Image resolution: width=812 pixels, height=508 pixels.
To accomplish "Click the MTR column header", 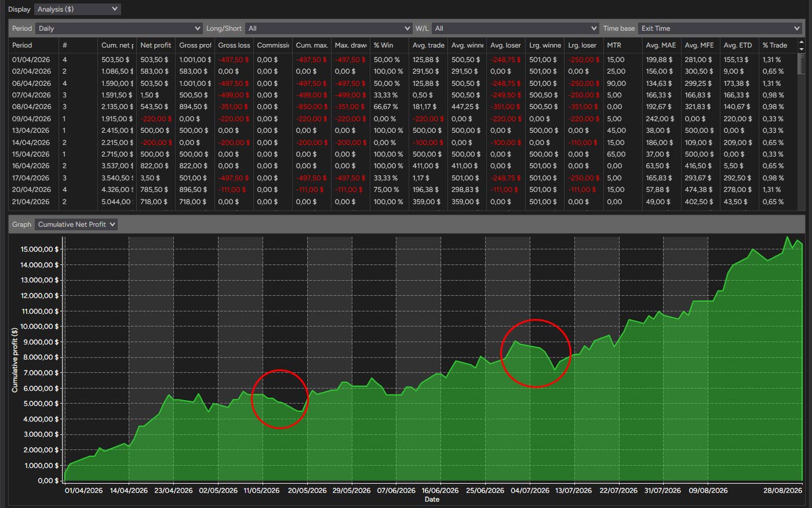I will pyautogui.click(x=622, y=45).
